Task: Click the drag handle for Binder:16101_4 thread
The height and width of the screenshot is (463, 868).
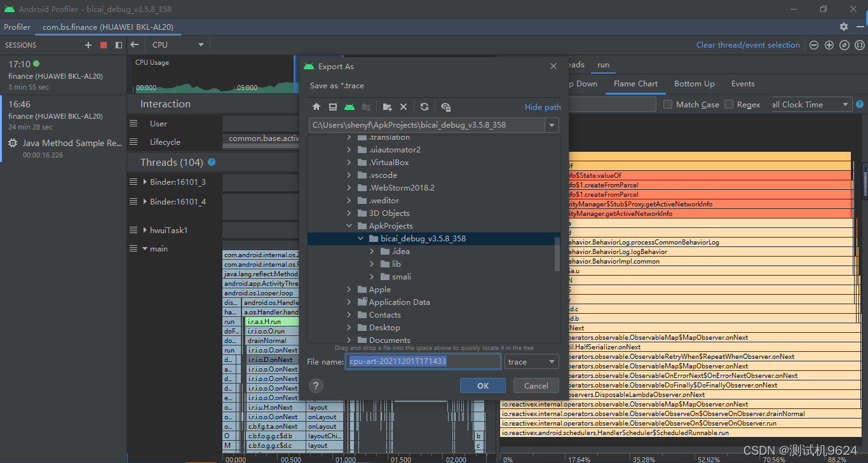Action: (x=133, y=201)
